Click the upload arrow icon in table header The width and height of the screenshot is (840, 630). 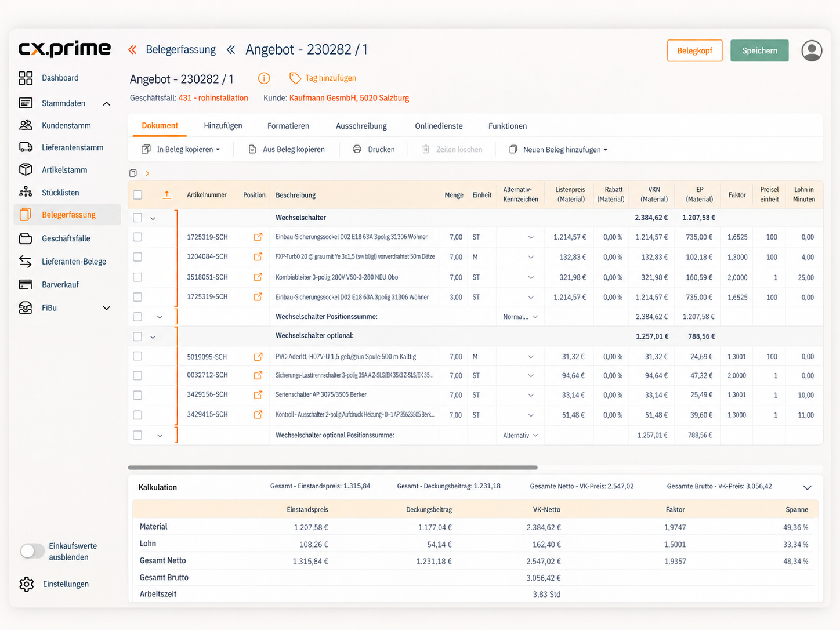point(166,195)
